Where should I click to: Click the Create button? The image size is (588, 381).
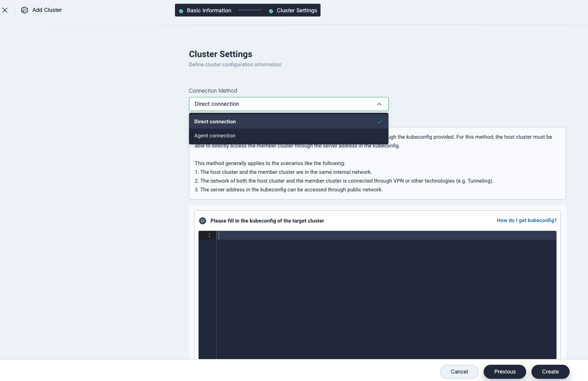click(x=550, y=372)
